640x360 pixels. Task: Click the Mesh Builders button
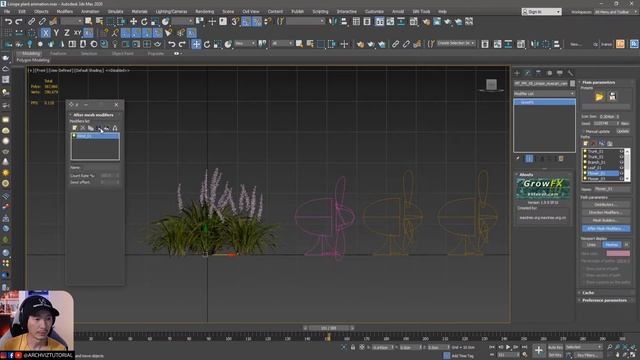point(605,220)
